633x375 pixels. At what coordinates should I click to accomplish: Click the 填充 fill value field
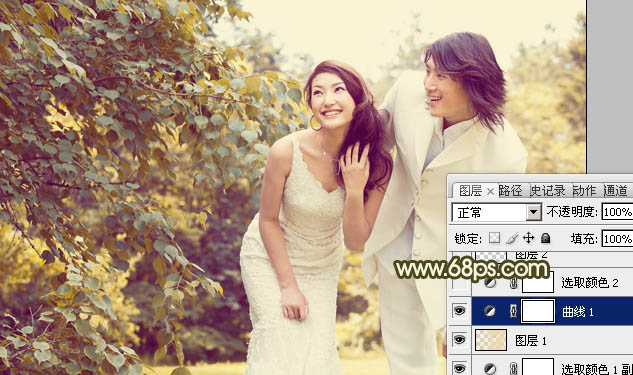point(617,239)
